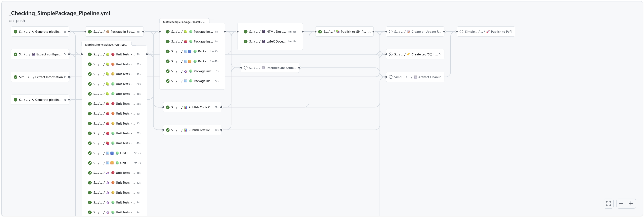Zoom out with the minus icon
This screenshot has height=217, width=644.
[621, 203]
